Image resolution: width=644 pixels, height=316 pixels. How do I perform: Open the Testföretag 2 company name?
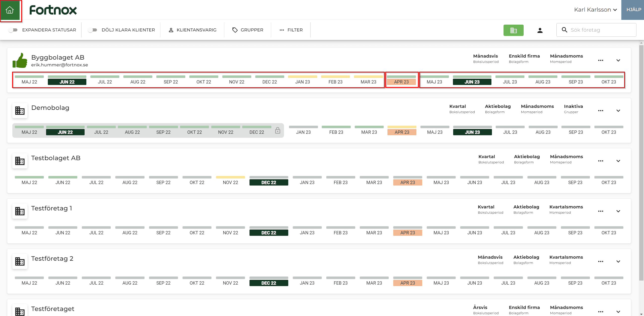tap(52, 258)
